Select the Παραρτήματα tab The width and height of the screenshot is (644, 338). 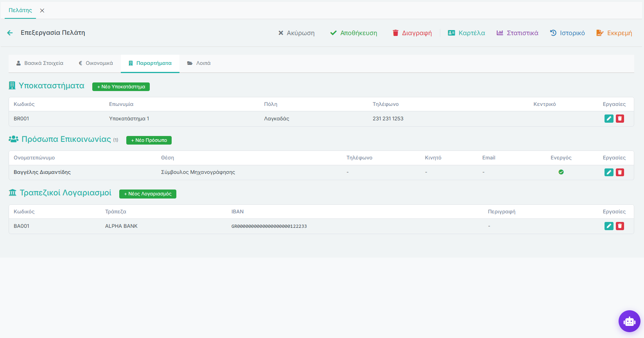click(x=150, y=63)
